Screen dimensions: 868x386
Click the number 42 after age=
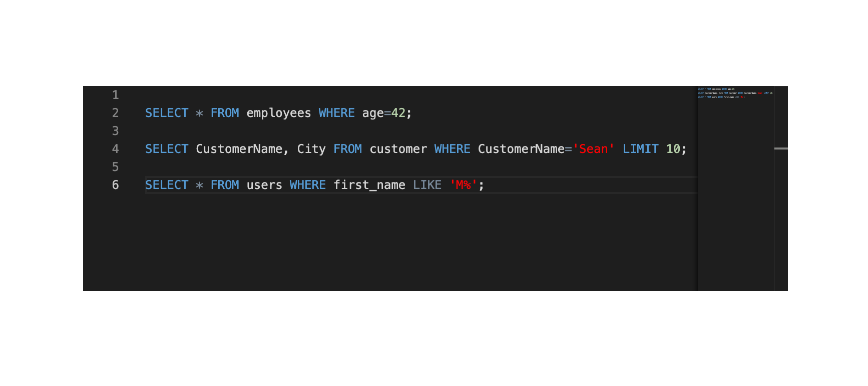(x=398, y=113)
